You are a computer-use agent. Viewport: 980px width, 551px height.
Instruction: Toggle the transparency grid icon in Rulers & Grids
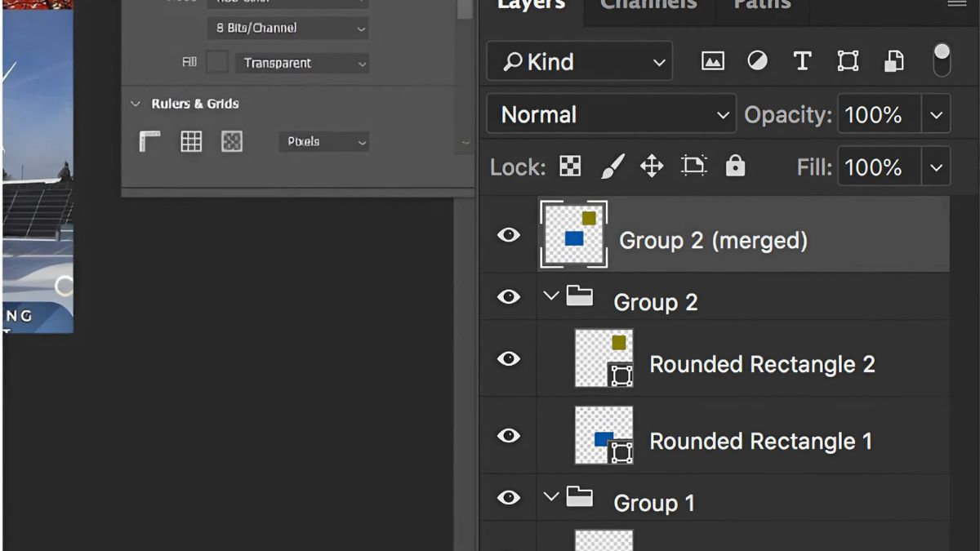pyautogui.click(x=232, y=141)
